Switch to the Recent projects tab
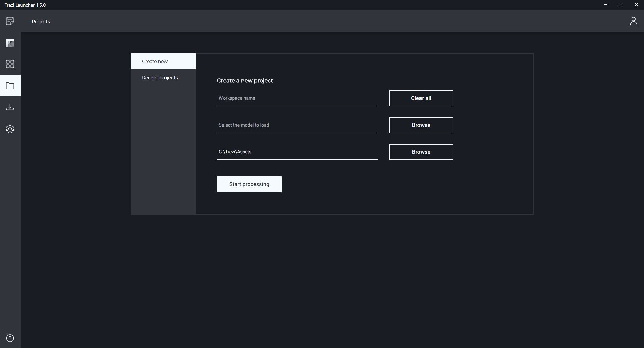644x348 pixels. 163,78
